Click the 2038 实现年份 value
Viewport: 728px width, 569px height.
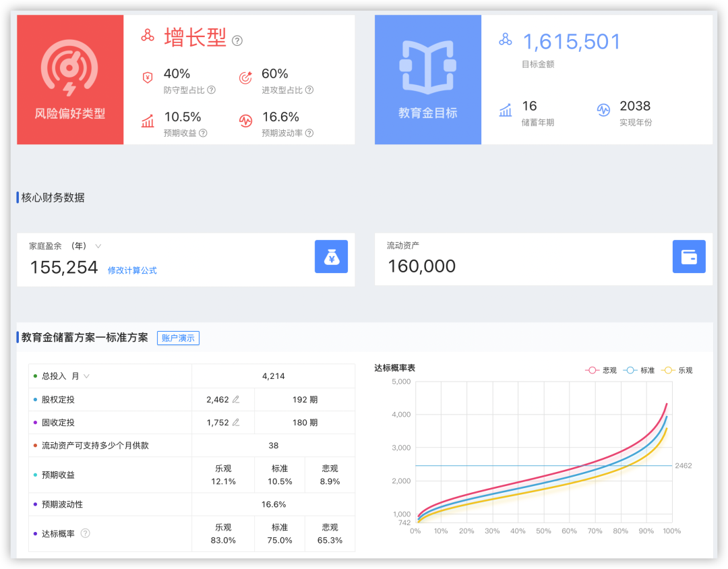point(635,106)
